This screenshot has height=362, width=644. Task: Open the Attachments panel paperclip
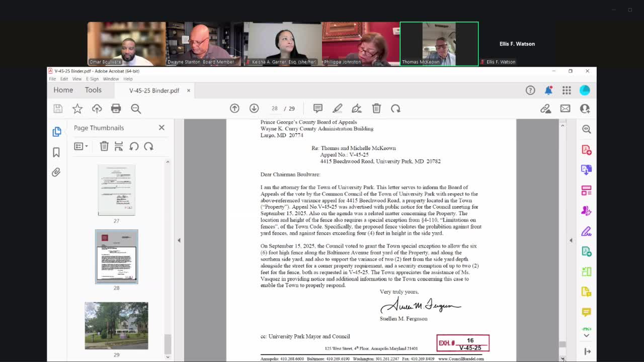tap(56, 172)
